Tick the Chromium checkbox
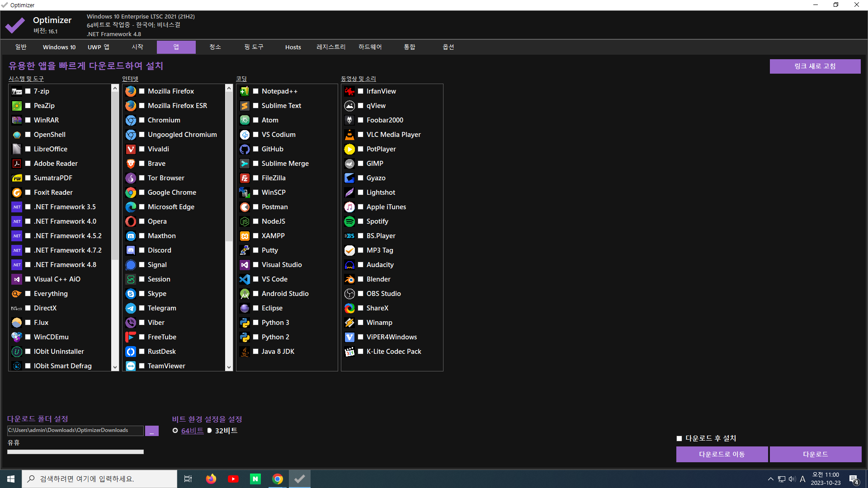Viewport: 868px width, 488px height. (x=142, y=120)
